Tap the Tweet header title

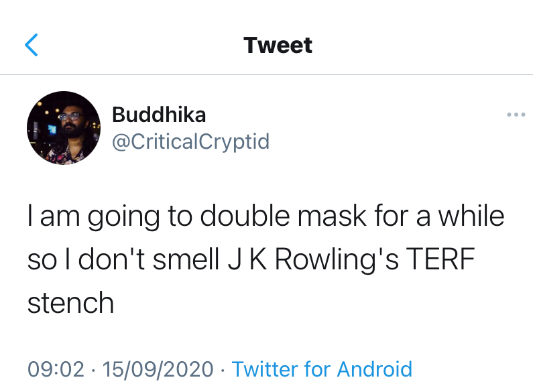coord(278,46)
